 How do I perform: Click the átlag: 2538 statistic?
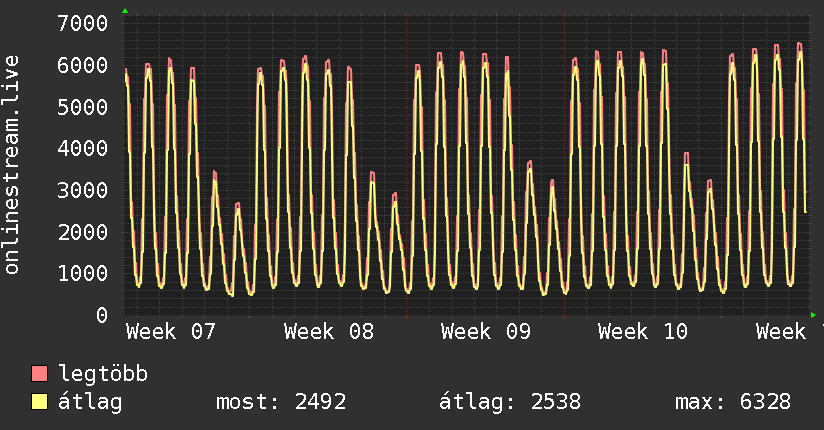click(510, 402)
